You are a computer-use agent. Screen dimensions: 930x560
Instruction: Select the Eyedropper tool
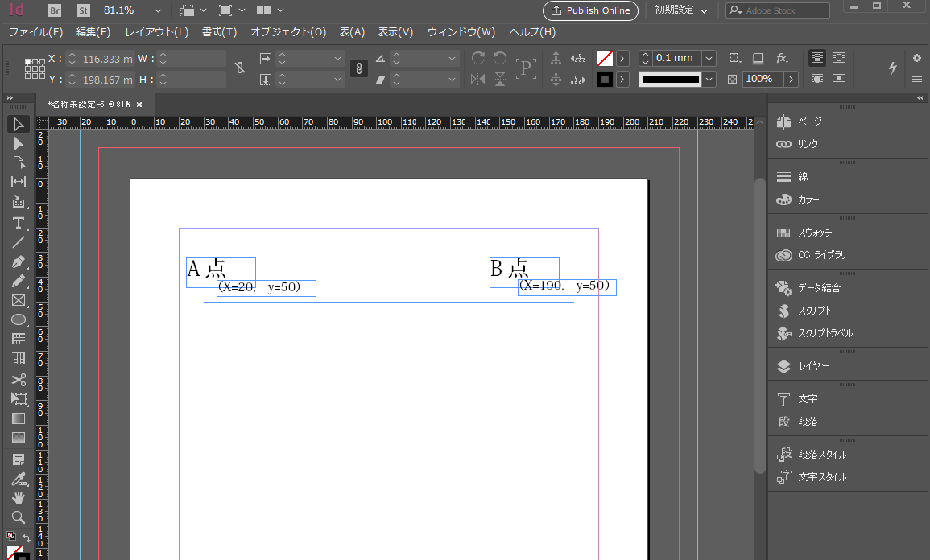[19, 479]
